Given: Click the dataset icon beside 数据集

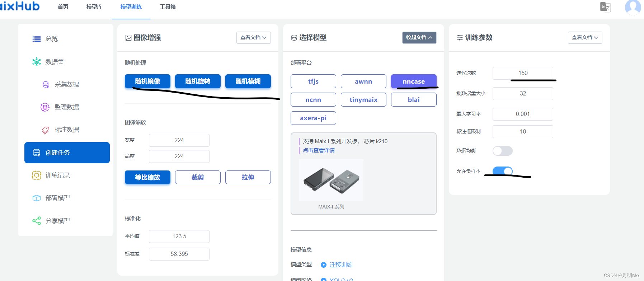Looking at the screenshot, I should (37, 62).
